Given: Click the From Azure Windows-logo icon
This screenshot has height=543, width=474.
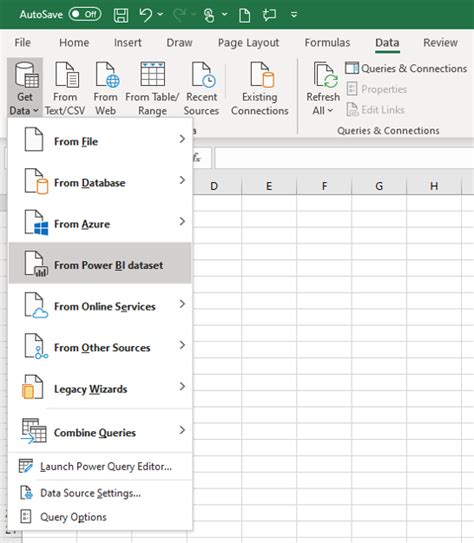Looking at the screenshot, I should [x=36, y=222].
